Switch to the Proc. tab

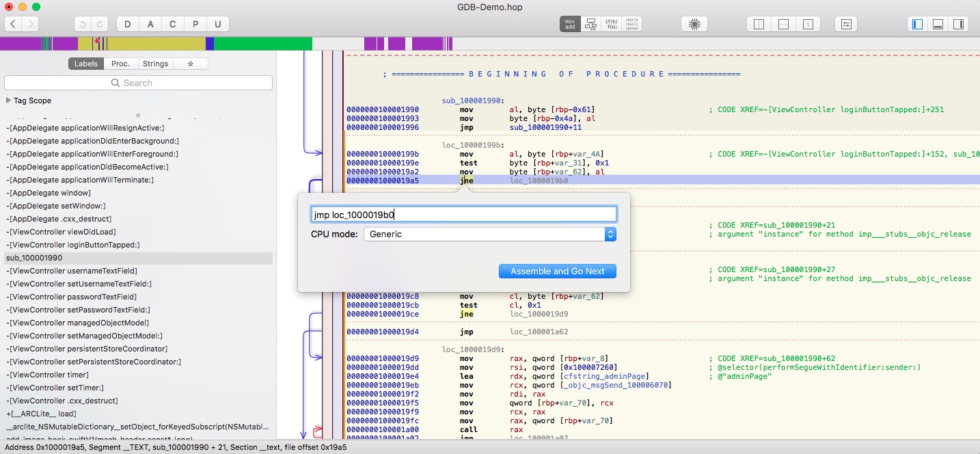pyautogui.click(x=120, y=64)
